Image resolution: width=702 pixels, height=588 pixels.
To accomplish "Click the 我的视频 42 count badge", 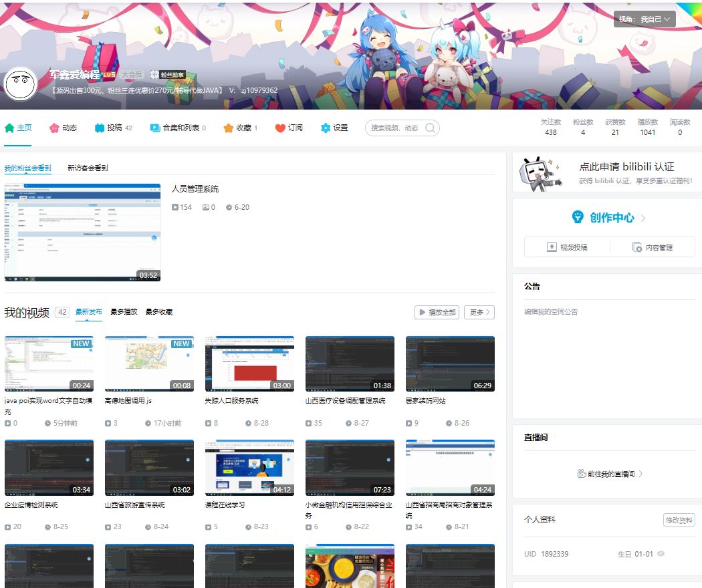I will (62, 312).
